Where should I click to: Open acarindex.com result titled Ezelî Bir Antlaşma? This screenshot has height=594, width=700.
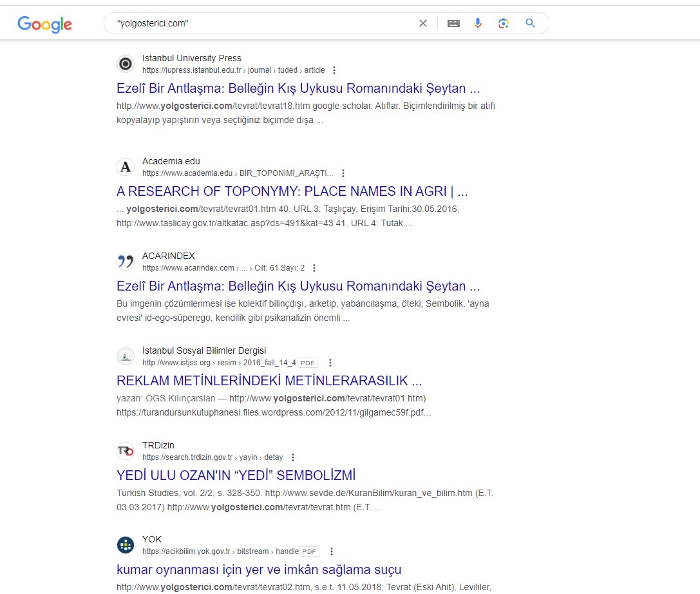[298, 286]
